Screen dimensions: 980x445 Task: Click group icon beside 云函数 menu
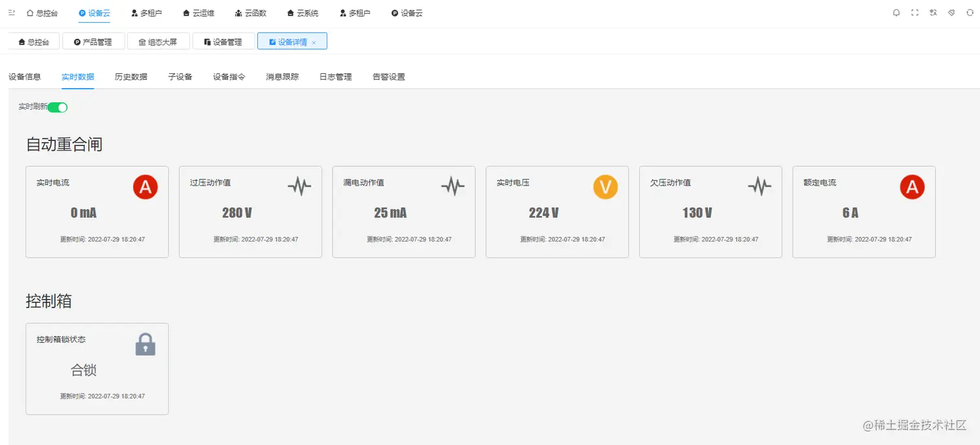[x=239, y=13]
